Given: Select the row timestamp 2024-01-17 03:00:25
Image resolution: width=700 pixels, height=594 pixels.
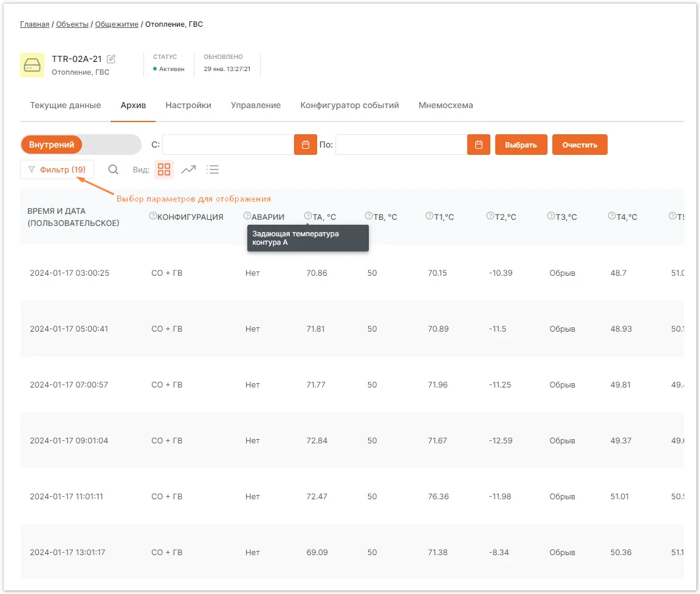Looking at the screenshot, I should pos(70,273).
